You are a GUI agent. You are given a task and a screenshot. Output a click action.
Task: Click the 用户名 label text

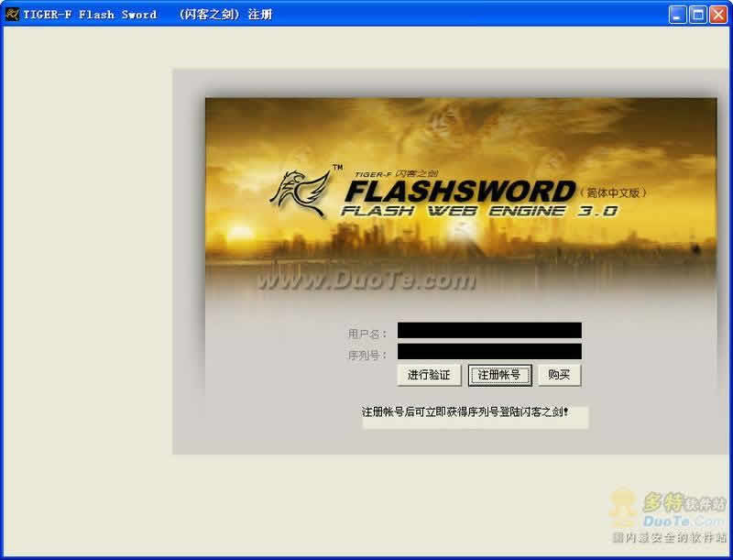point(367,334)
